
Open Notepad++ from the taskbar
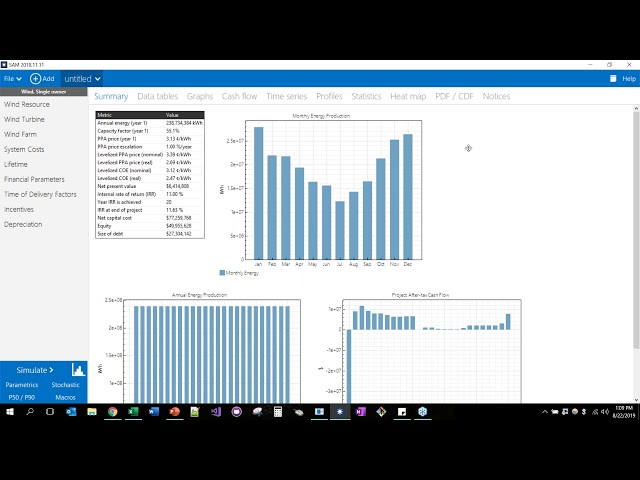click(x=195, y=412)
